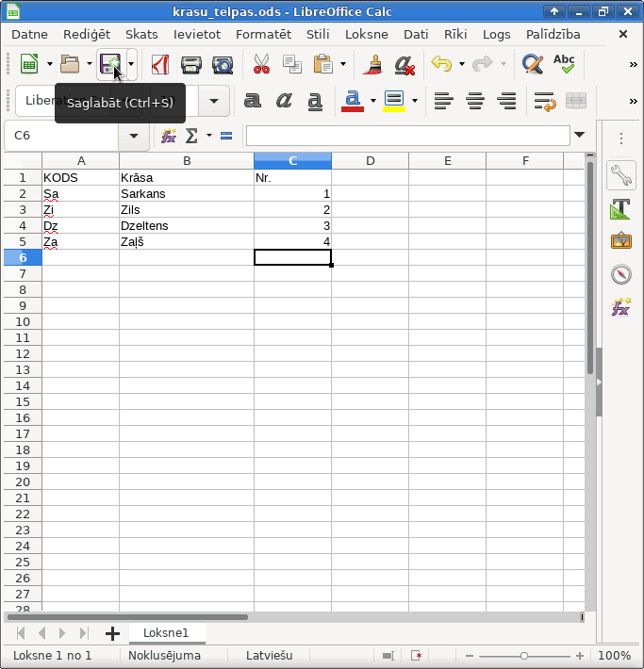This screenshot has height=669, width=644.
Task: Click the Paste clipboard icon
Action: (x=322, y=64)
